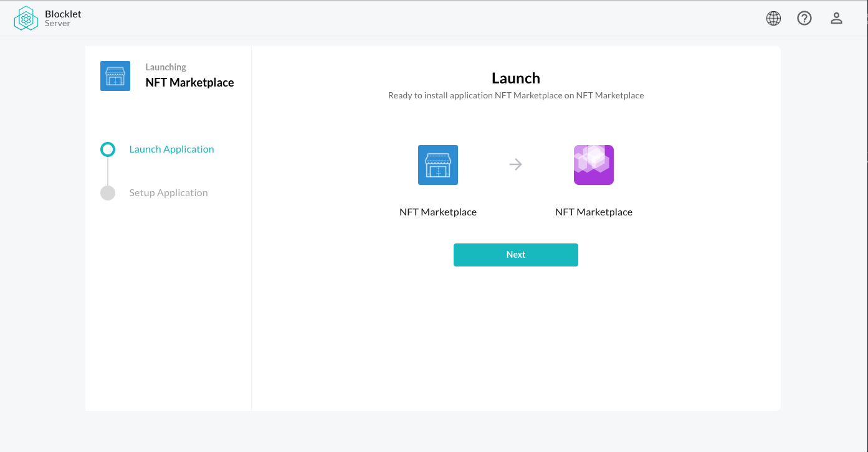Open the language selector globe icon
This screenshot has height=452, width=868.
(773, 18)
